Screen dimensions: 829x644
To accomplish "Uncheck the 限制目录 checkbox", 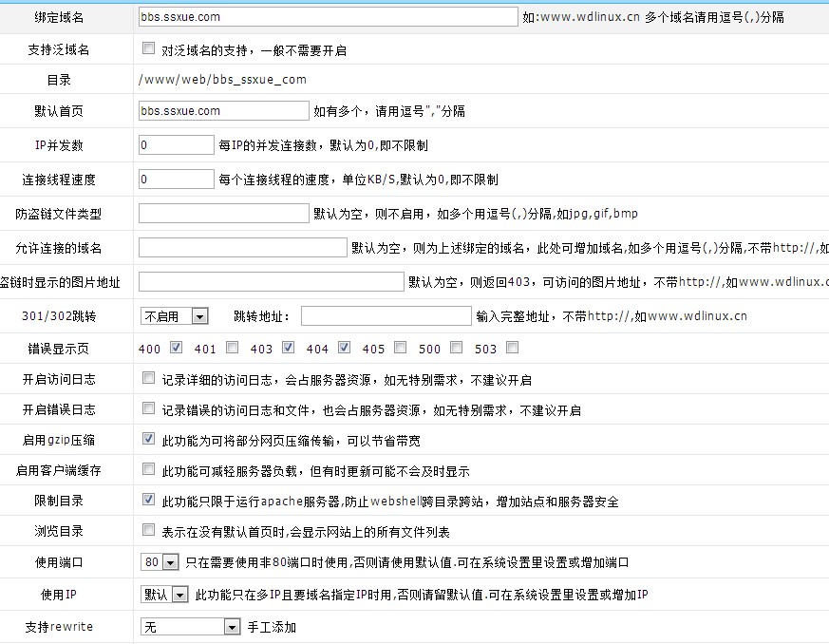I will 148,501.
